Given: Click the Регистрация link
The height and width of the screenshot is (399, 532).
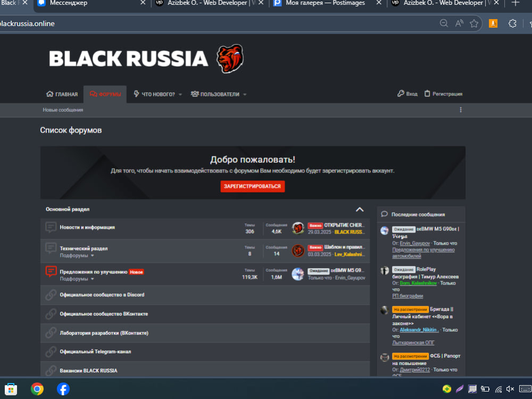Looking at the screenshot, I should pos(443,94).
